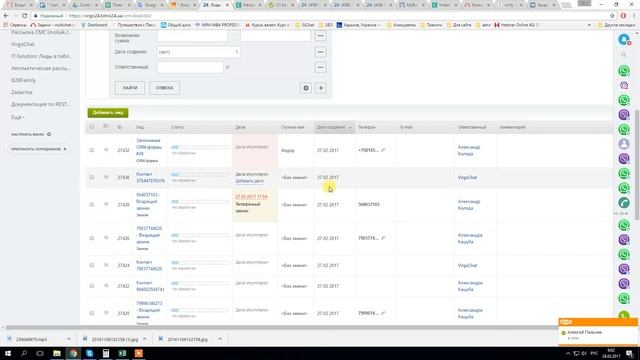Open the Другие закладки bookmarks folder
Screen dimensions: 640x360
[616, 25]
